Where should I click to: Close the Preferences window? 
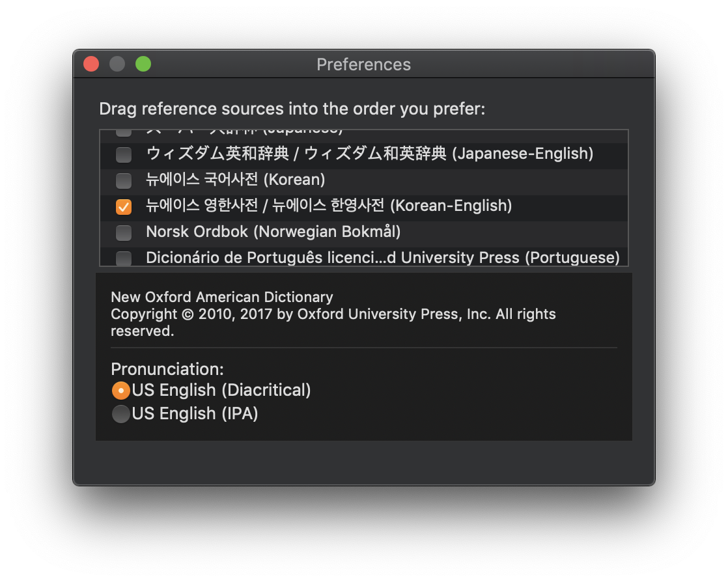pos(91,64)
